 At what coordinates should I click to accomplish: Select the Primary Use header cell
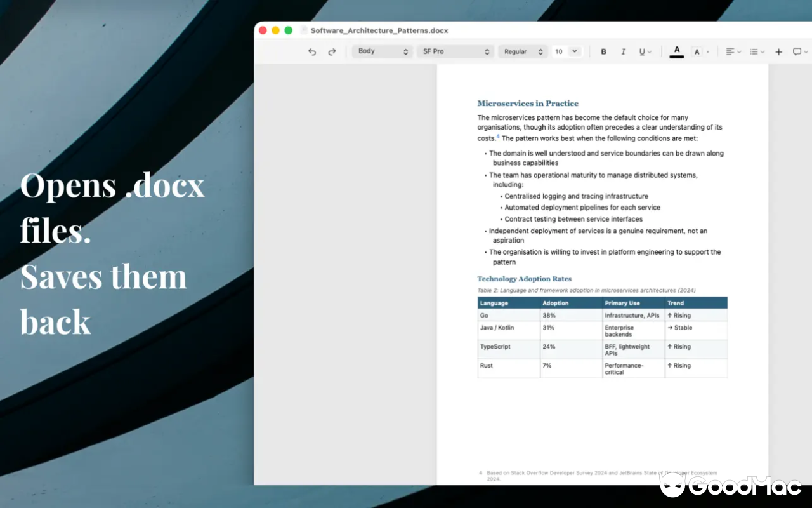point(634,303)
